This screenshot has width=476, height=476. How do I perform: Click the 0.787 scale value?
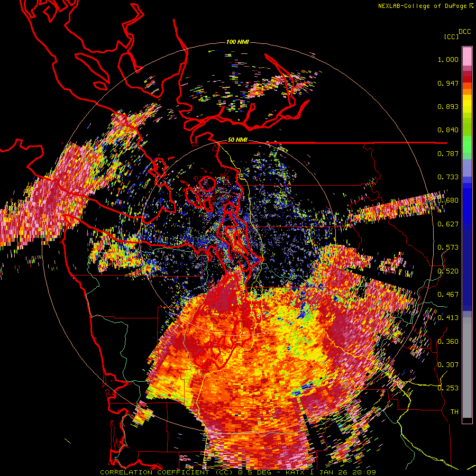coord(448,153)
